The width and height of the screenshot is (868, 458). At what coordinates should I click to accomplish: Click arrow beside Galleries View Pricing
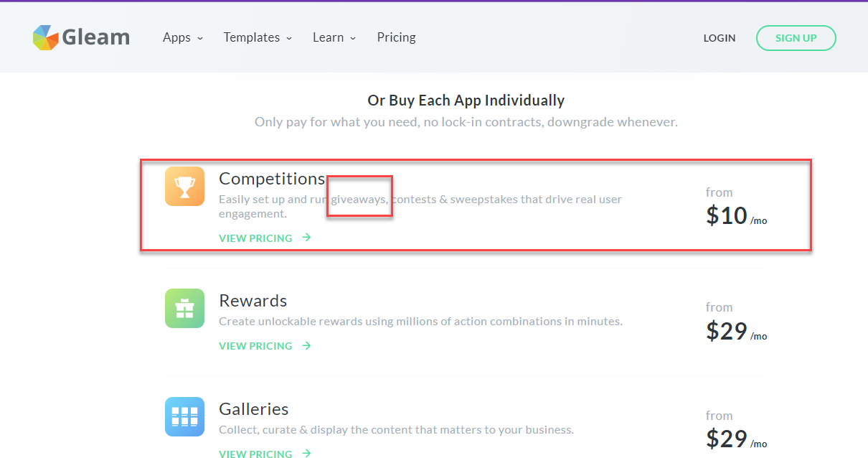pyautogui.click(x=306, y=453)
